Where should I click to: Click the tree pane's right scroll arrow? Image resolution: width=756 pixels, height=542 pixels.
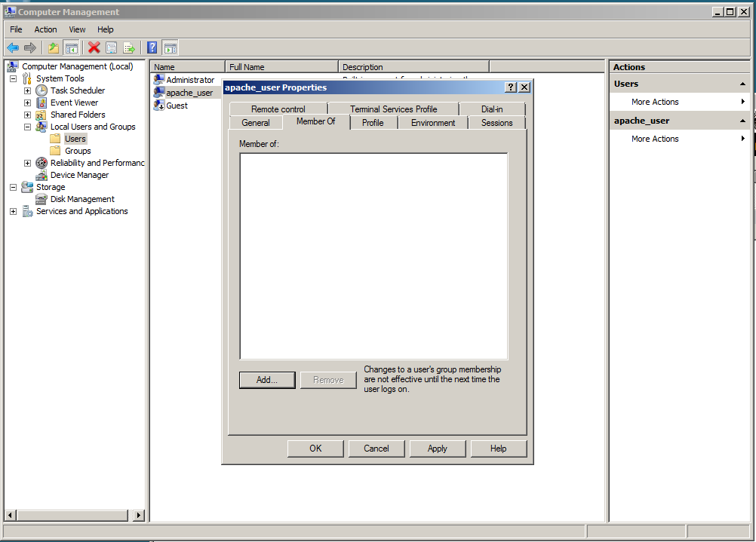[138, 515]
